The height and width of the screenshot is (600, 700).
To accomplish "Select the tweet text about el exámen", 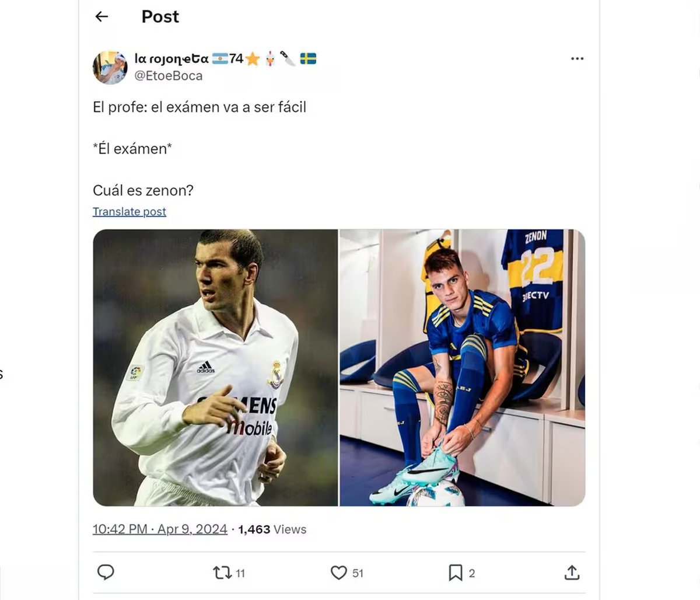I will pos(199,107).
